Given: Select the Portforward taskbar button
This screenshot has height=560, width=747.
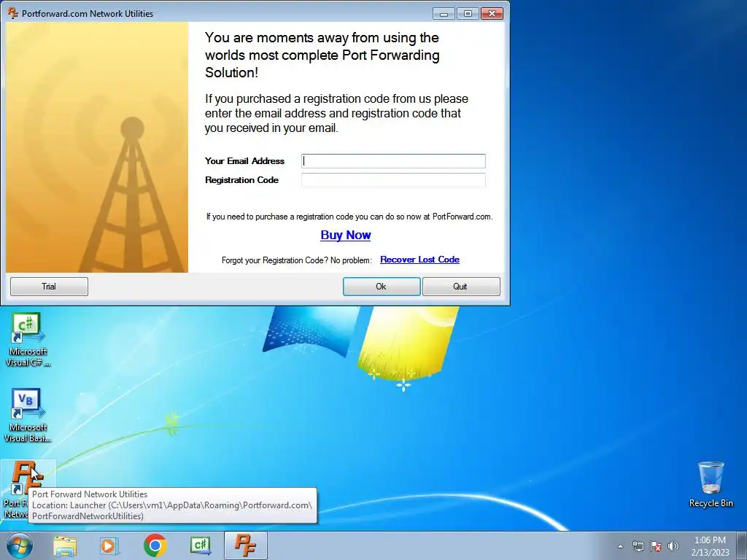Looking at the screenshot, I should click(x=246, y=545).
